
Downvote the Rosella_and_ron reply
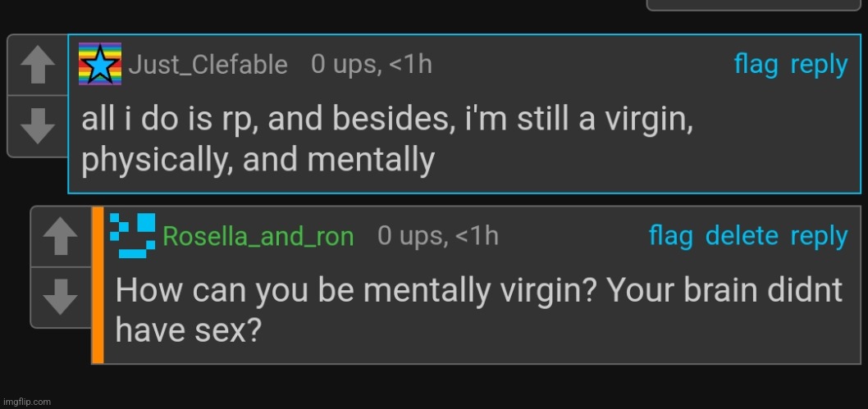coord(61,298)
